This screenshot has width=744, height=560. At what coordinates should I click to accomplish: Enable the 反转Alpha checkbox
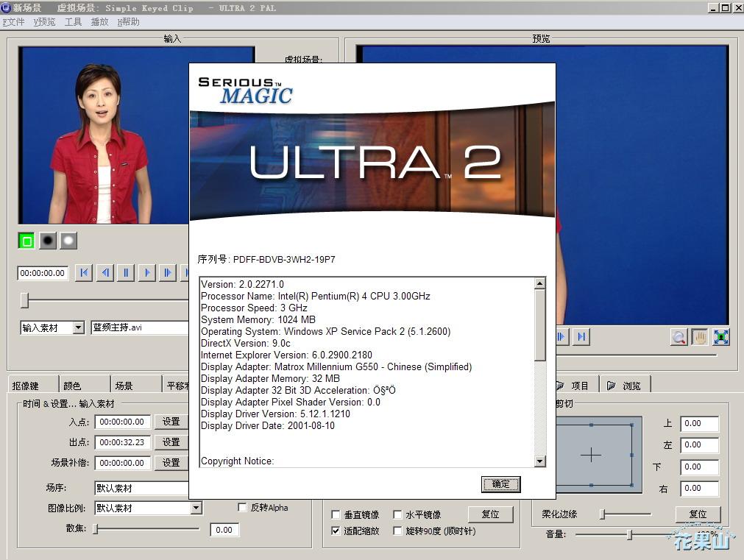(242, 507)
